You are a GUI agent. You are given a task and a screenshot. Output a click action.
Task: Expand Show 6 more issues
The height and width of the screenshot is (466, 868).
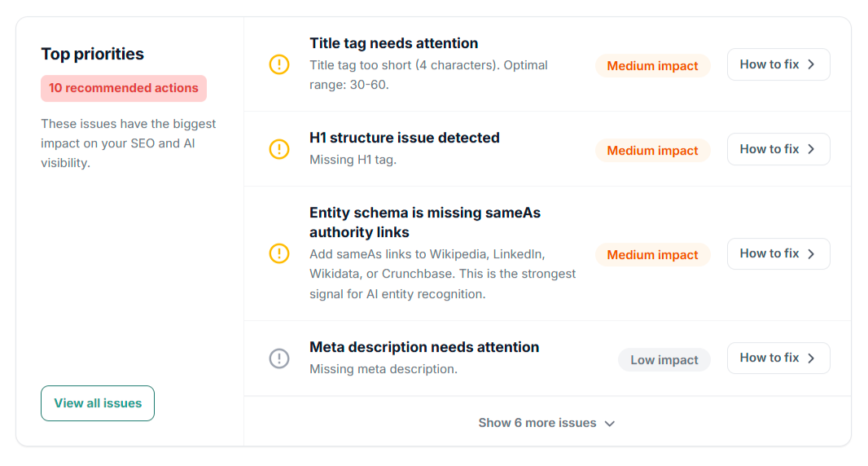pos(547,423)
